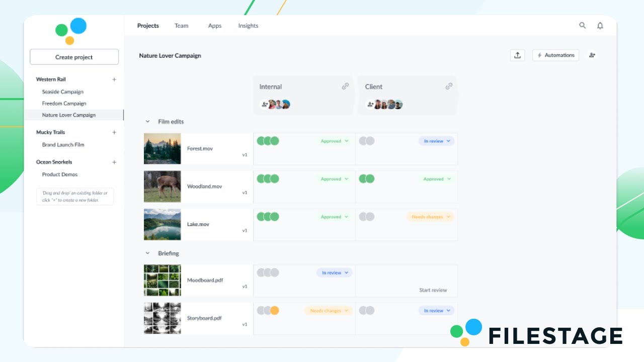The height and width of the screenshot is (362, 644).
Task: Open Lake.mov Client Needs changes dropdown
Action: tap(430, 217)
